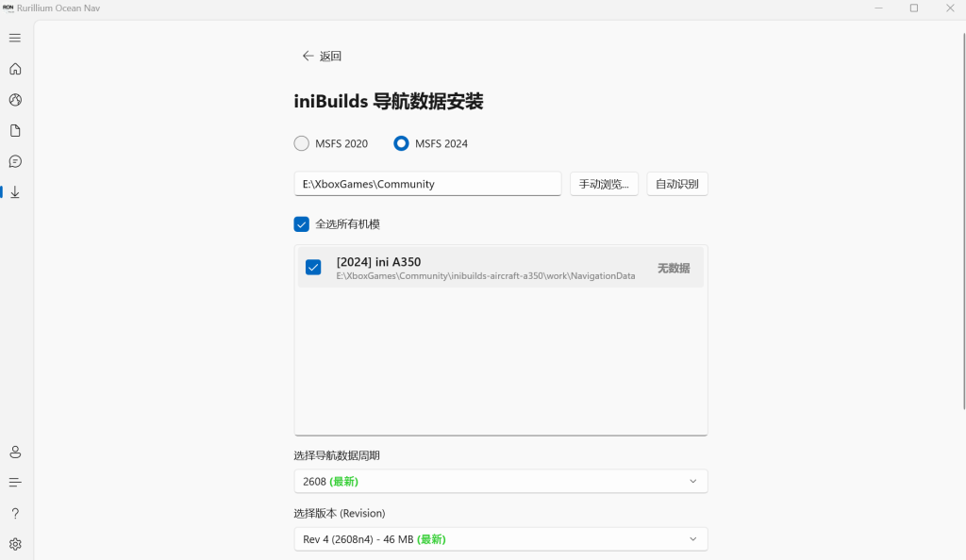This screenshot has width=966, height=560.
Task: Open the chat message sidebar icon
Action: (x=15, y=161)
